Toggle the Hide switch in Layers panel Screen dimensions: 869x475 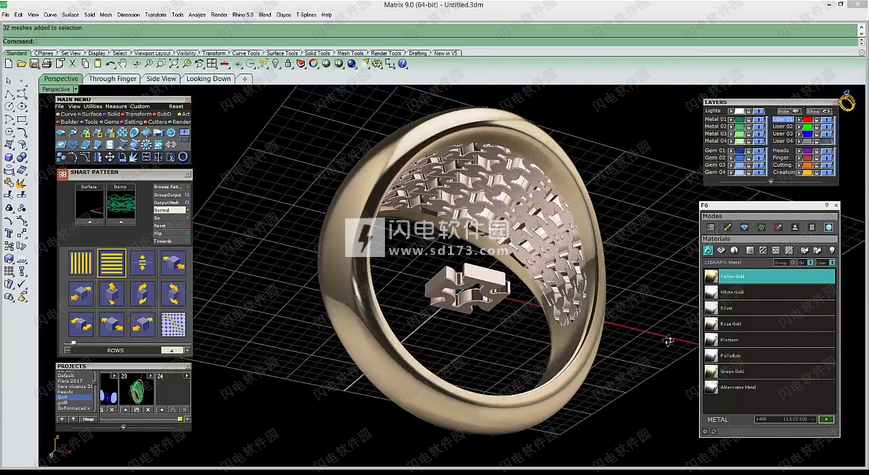coord(789,111)
